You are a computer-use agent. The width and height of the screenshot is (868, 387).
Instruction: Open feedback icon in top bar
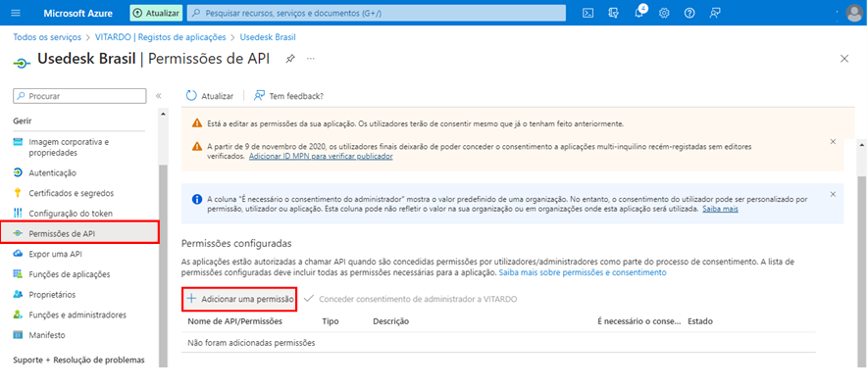click(x=715, y=13)
